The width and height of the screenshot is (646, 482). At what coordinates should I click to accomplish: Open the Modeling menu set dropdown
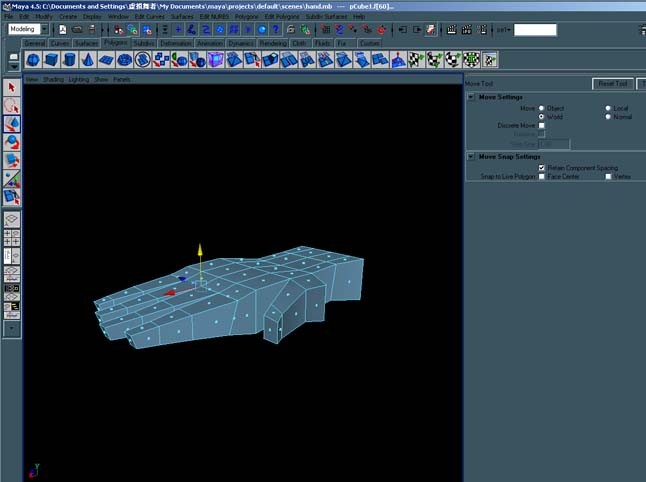(28, 29)
